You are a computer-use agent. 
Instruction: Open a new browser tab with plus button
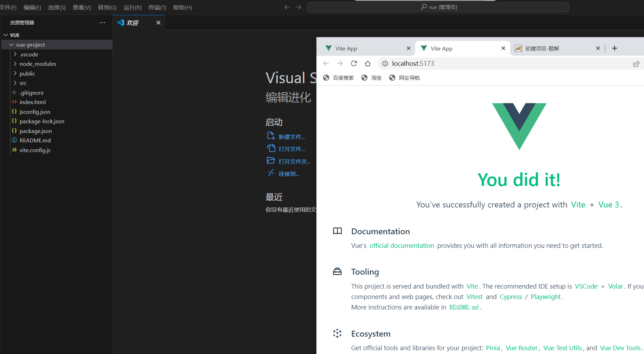[614, 48]
